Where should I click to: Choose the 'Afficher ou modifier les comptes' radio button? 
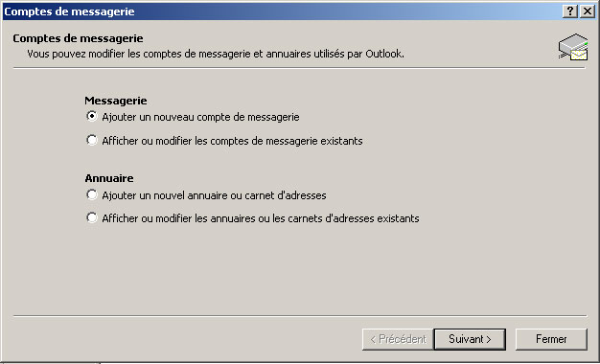pyautogui.click(x=92, y=140)
